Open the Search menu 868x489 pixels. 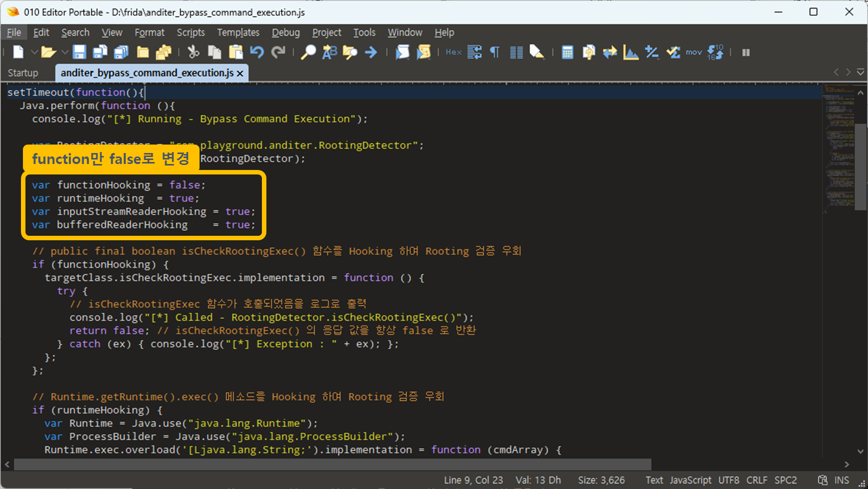click(75, 32)
